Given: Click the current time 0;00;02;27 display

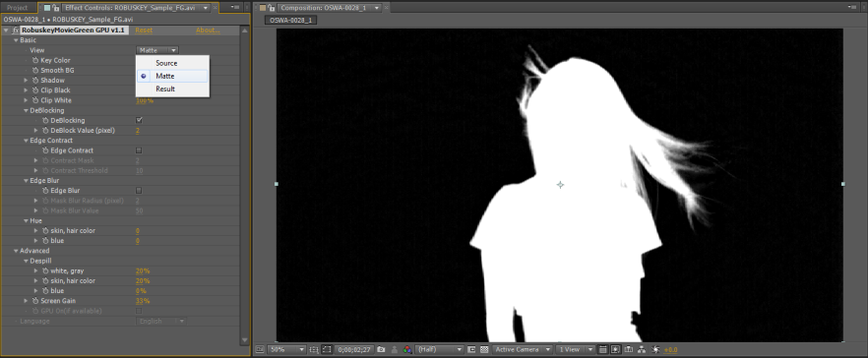Looking at the screenshot, I should 353,350.
